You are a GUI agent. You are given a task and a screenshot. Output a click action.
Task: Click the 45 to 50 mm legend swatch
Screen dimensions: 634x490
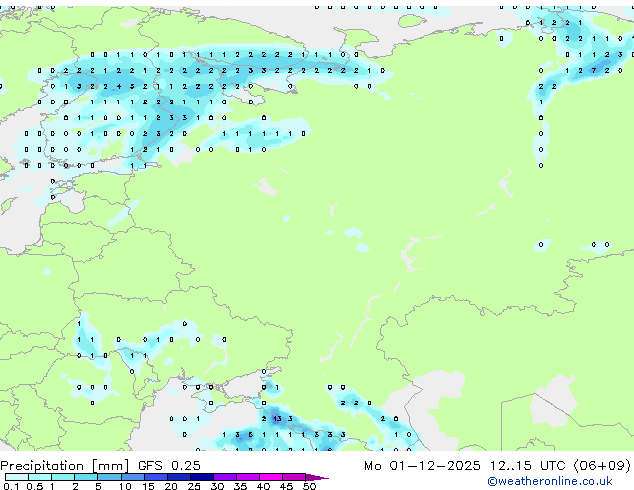(x=294, y=477)
